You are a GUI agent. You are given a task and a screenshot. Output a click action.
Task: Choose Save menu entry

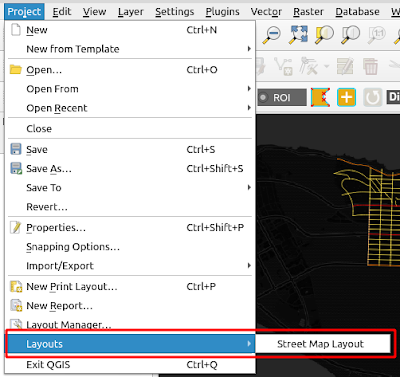pyautogui.click(x=130, y=149)
